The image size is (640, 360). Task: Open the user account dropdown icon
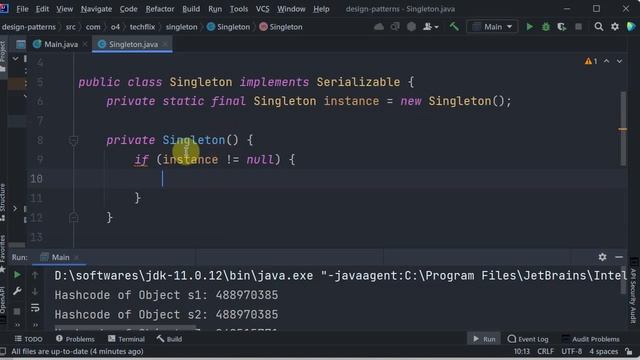click(431, 27)
